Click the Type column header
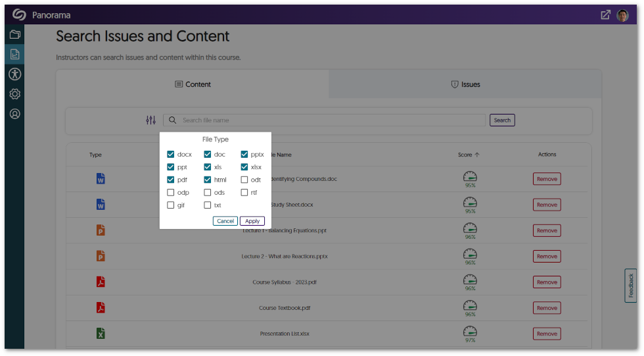644x356 pixels. click(95, 155)
